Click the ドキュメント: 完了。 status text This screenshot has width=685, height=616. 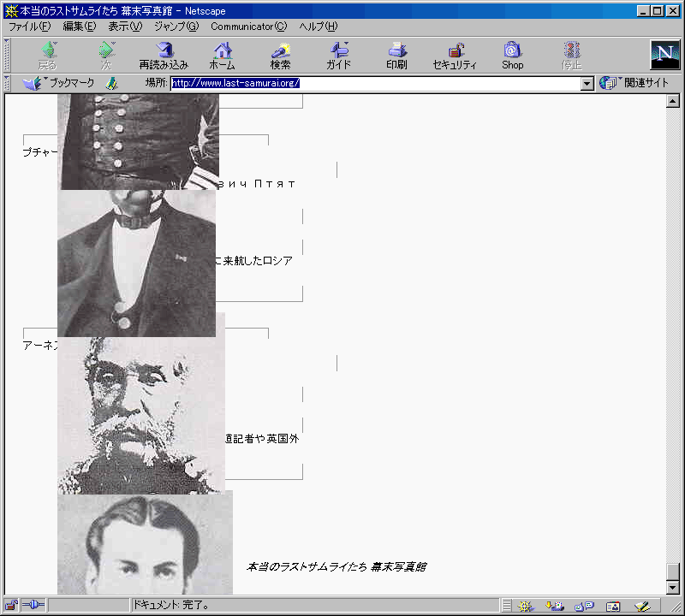coord(170,605)
